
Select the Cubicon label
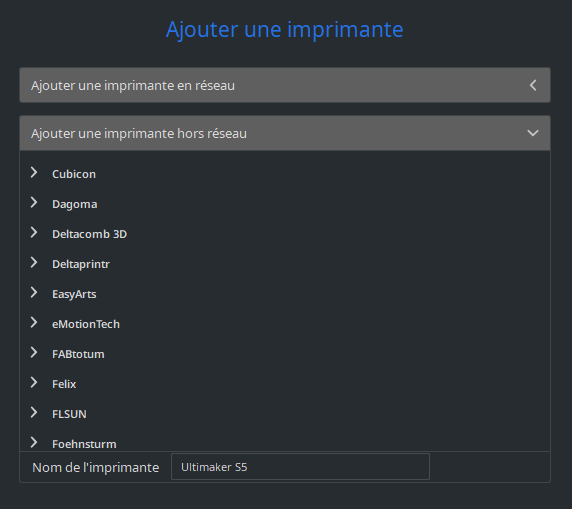tap(74, 174)
